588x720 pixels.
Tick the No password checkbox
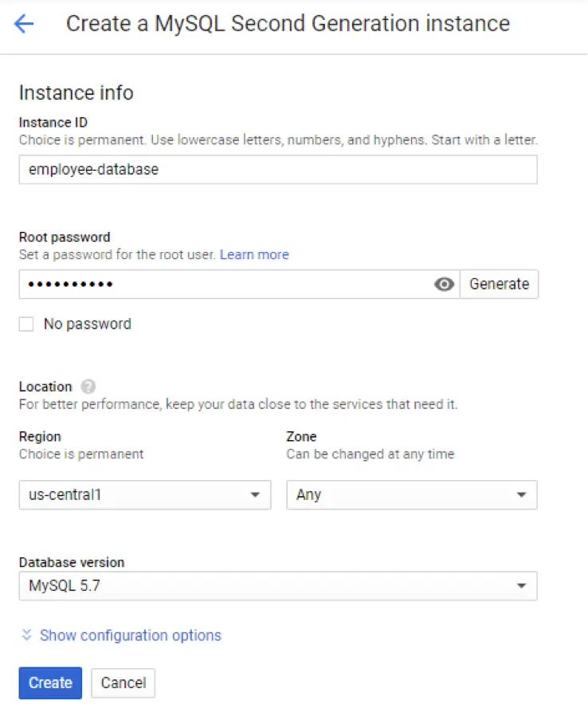point(26,325)
